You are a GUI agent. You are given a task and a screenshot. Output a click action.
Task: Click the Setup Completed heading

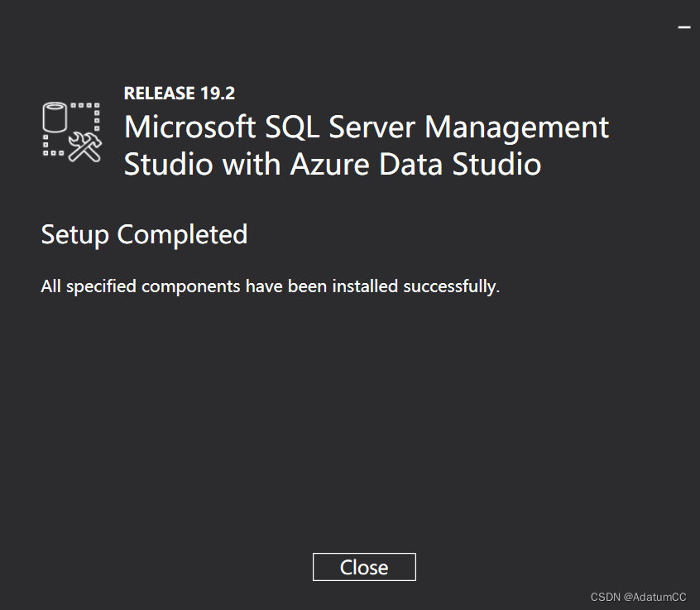point(144,234)
